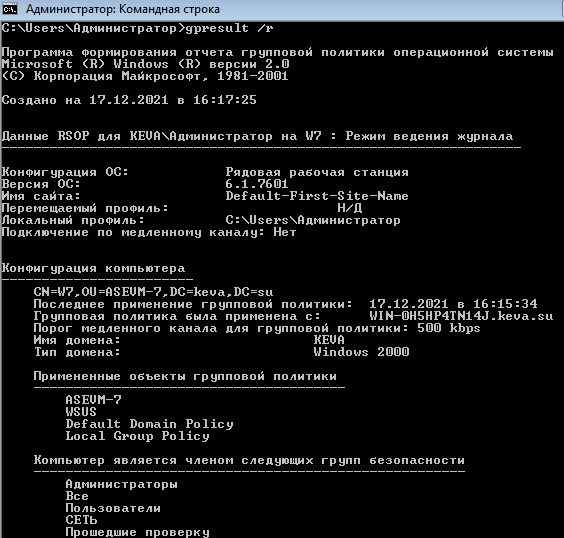This screenshot has height=538, width=564.
Task: Select the 'Microsoft (R) Windows (R) версии 2.0' line
Action: click(146, 64)
